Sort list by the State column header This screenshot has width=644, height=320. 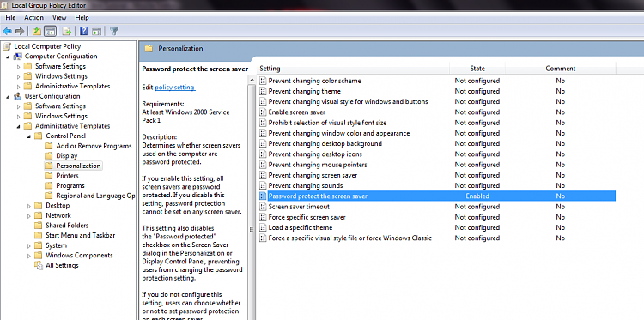coord(477,69)
